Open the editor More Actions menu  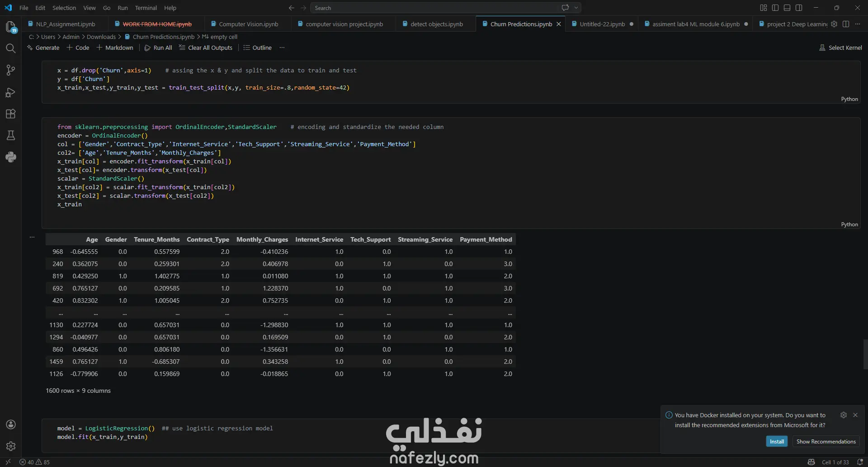[x=858, y=24]
